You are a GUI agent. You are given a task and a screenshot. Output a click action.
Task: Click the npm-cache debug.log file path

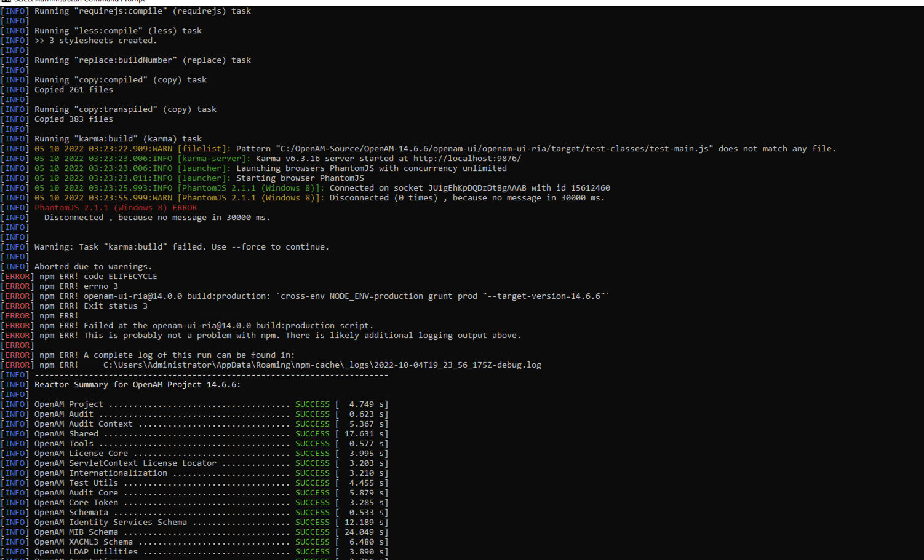pyautogui.click(x=322, y=365)
